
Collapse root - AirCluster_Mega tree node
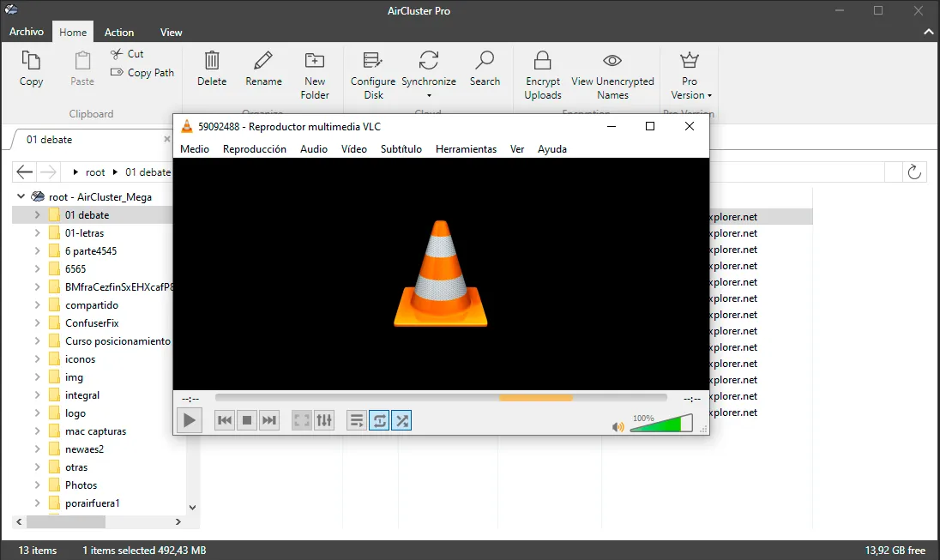click(x=21, y=196)
